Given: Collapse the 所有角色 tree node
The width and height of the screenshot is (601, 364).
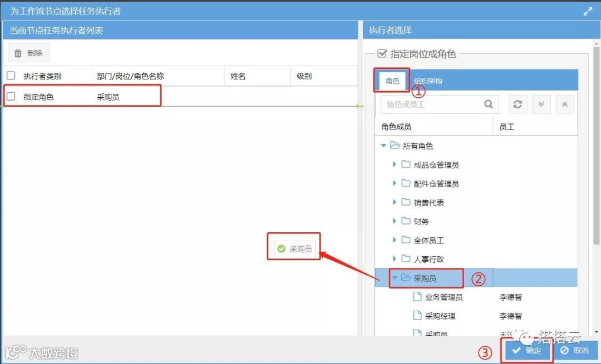Looking at the screenshot, I should coord(383,146).
